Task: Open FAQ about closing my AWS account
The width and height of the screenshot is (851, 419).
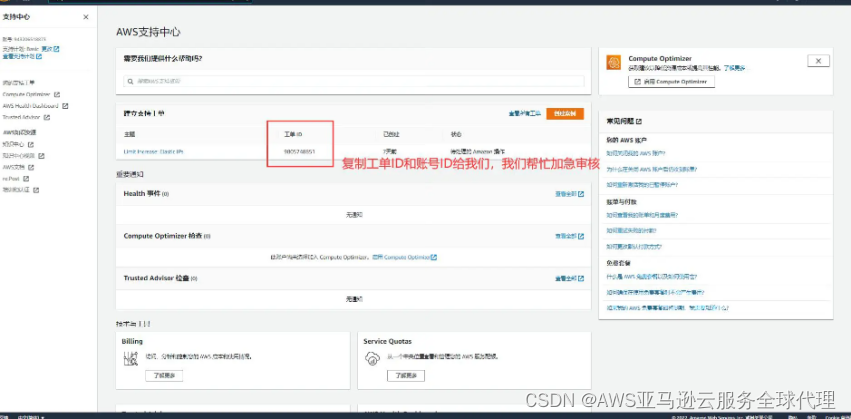Action: 636,154
